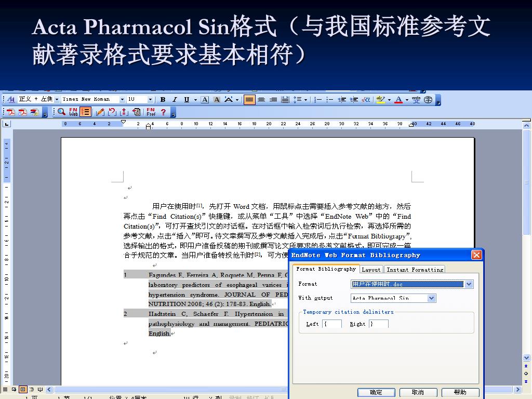Go to EndNote Web icon
The width and height of the screenshot is (532, 399).
coord(73,112)
